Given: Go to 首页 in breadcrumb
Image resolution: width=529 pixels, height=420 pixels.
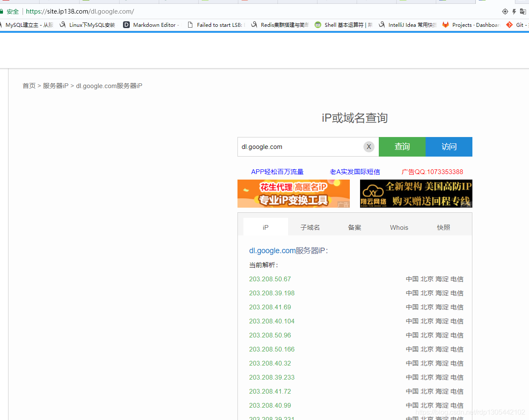Looking at the screenshot, I should click(29, 86).
